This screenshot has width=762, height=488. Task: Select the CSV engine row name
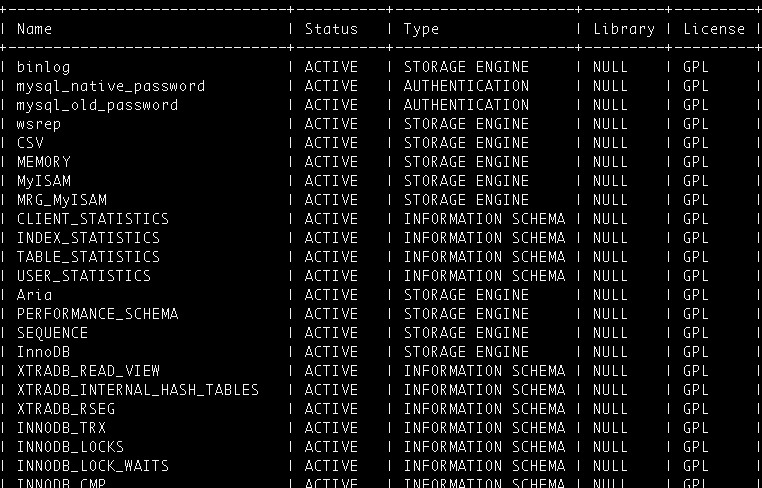click(x=30, y=143)
